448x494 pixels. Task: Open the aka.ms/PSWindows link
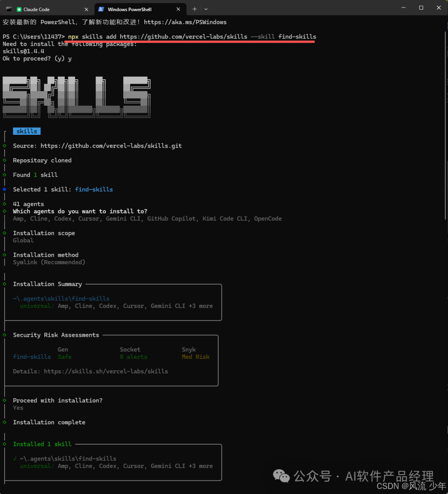coord(185,22)
